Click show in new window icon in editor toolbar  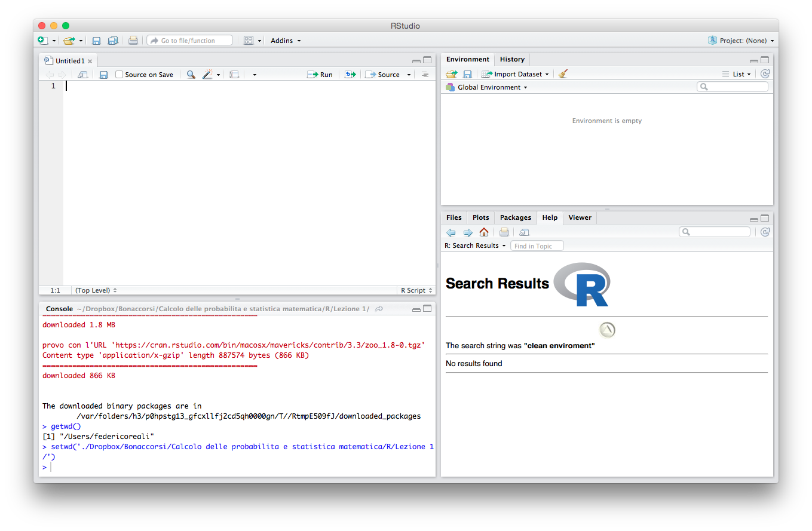click(82, 75)
